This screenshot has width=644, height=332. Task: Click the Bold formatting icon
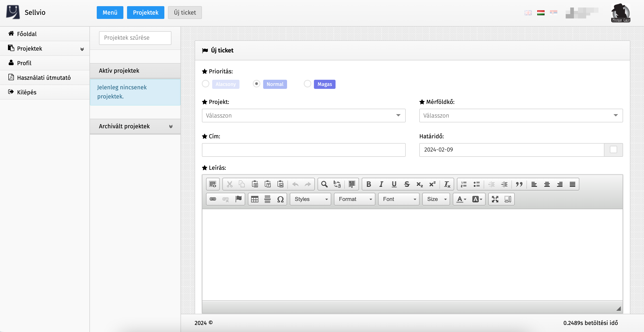point(369,184)
